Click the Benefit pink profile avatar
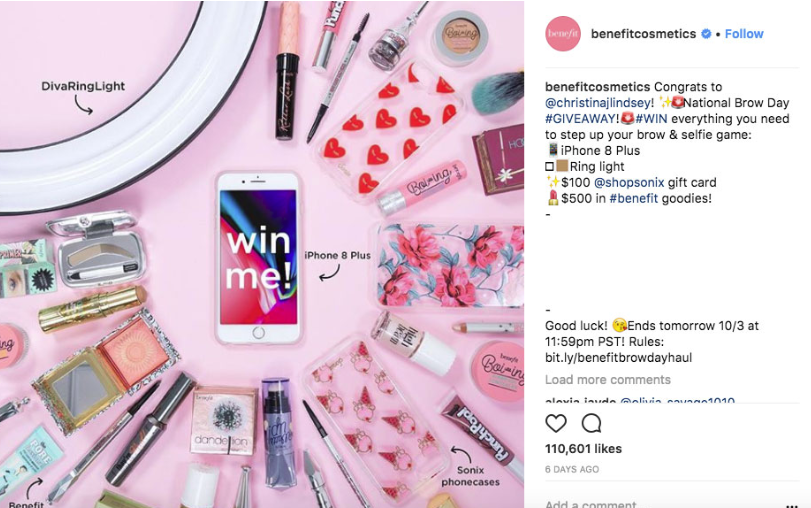The width and height of the screenshot is (811, 508). coord(563,34)
